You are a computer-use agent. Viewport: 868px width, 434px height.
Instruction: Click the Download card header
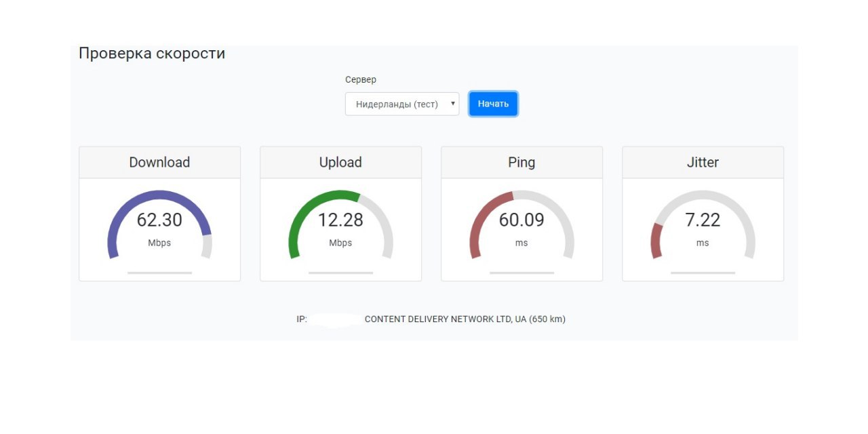pos(159,163)
